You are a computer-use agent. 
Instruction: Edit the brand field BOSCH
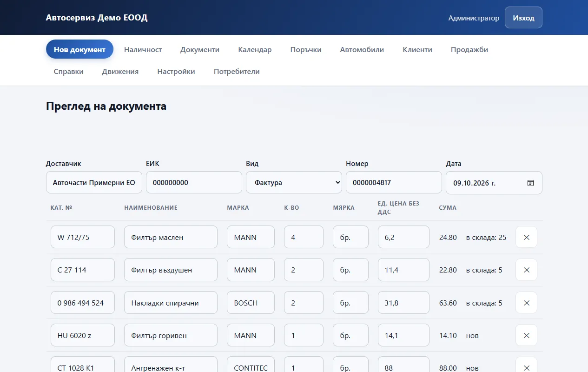pyautogui.click(x=251, y=303)
